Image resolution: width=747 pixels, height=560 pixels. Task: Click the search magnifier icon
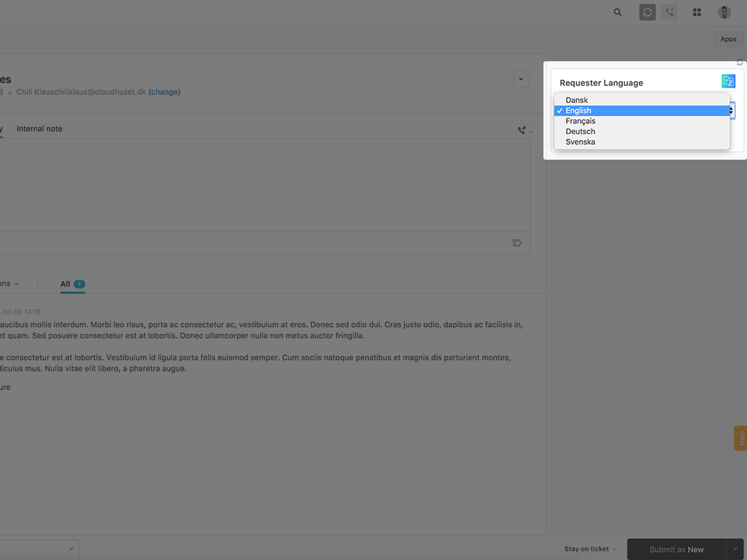618,12
